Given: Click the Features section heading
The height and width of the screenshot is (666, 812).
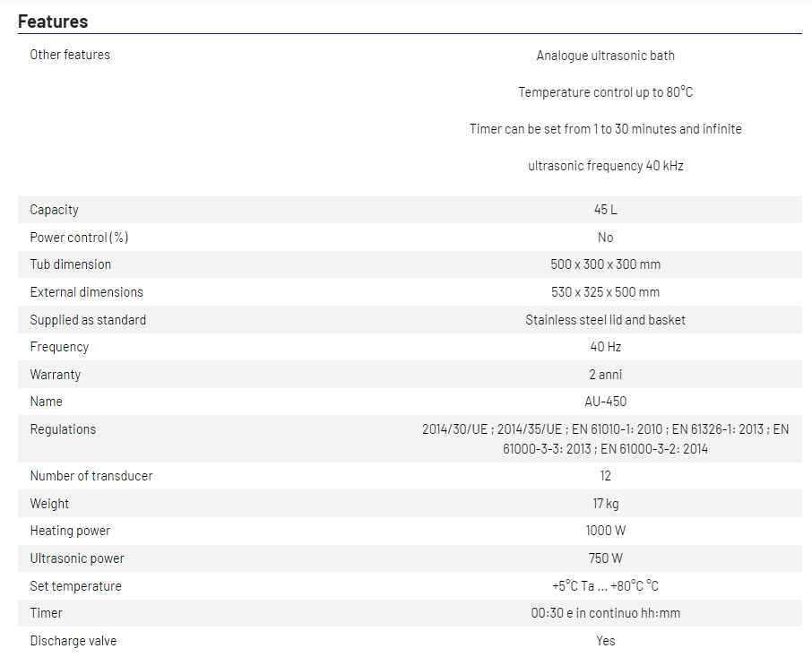Looking at the screenshot, I should 53,21.
